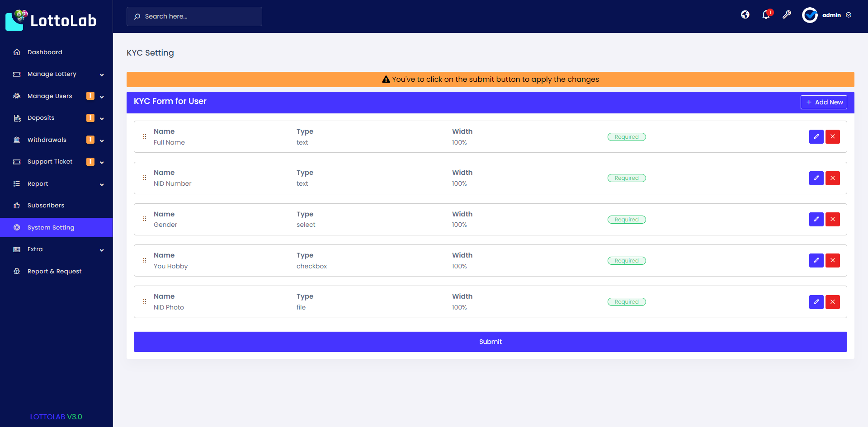Image resolution: width=868 pixels, height=427 pixels.
Task: Click the language globe icon
Action: click(x=745, y=14)
